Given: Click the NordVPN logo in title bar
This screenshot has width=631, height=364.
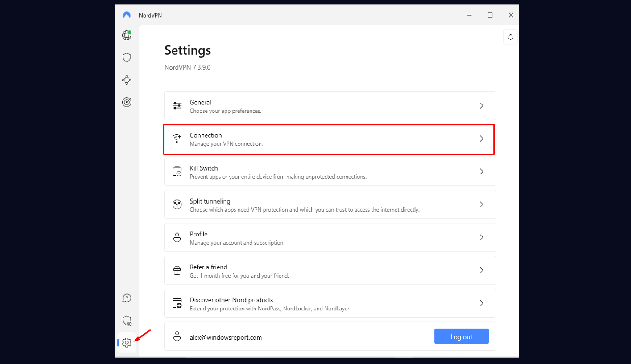Looking at the screenshot, I should coord(127,15).
